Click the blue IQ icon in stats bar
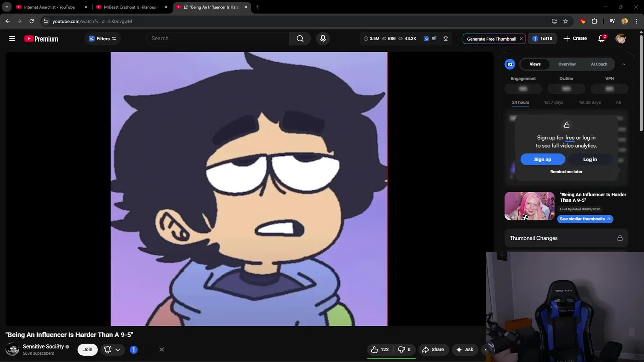This screenshot has width=644, height=362. click(x=426, y=39)
